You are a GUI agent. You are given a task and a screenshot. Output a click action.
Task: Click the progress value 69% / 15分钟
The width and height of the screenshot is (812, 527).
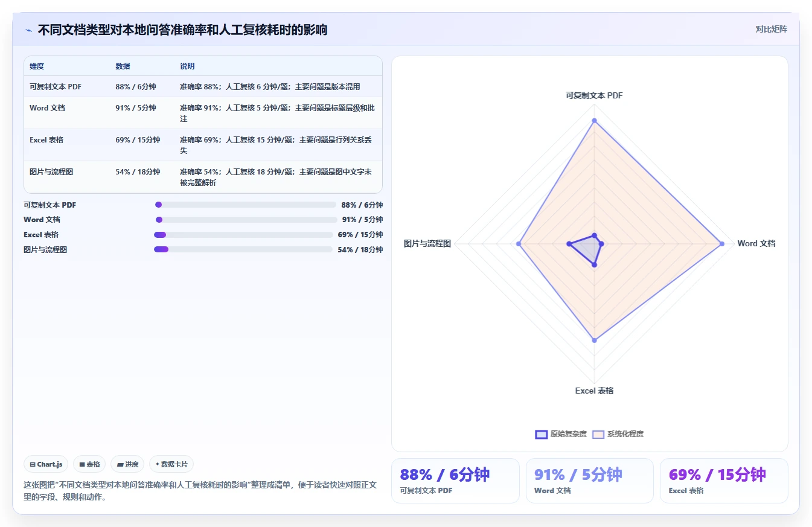(x=360, y=235)
